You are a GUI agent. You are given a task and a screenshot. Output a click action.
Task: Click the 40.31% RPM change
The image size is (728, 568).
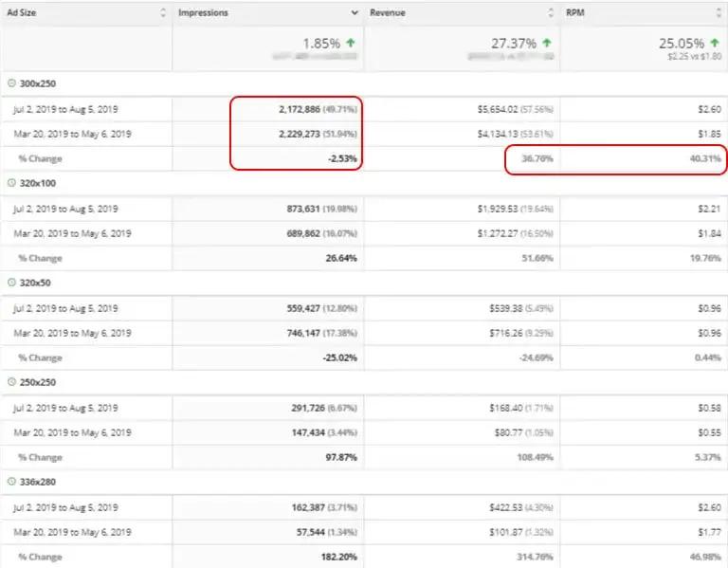click(705, 158)
